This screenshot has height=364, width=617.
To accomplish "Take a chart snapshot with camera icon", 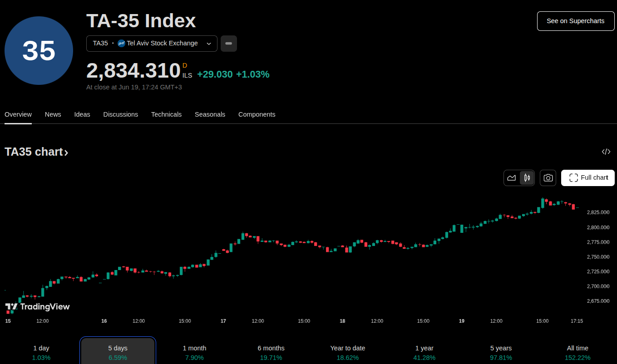I will (x=548, y=178).
